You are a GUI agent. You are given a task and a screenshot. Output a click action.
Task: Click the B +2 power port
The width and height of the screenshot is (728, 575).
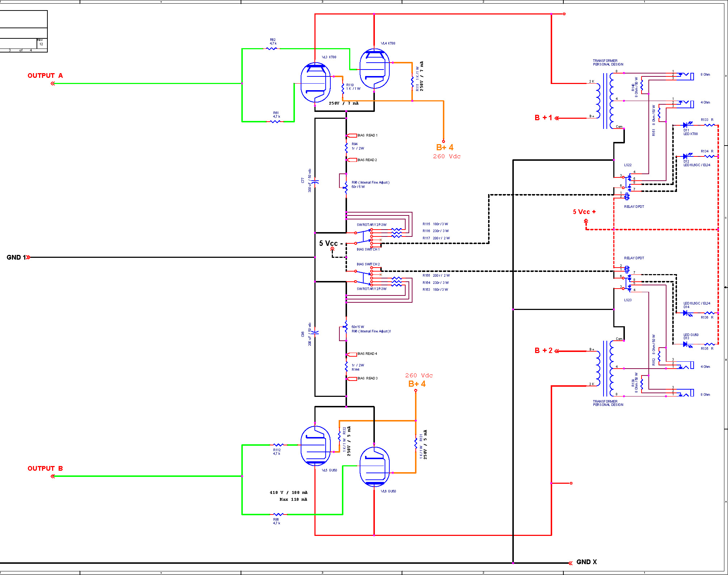click(544, 351)
